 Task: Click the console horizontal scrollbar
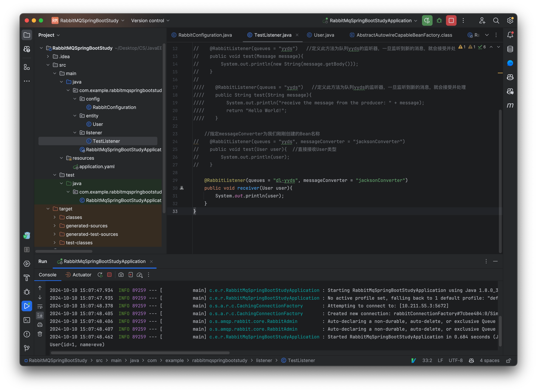click(140, 353)
